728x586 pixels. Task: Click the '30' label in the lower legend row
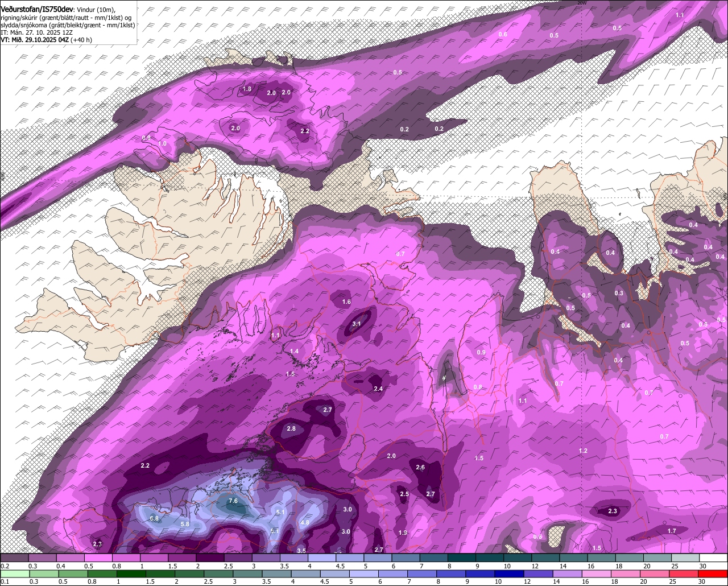tap(702, 581)
